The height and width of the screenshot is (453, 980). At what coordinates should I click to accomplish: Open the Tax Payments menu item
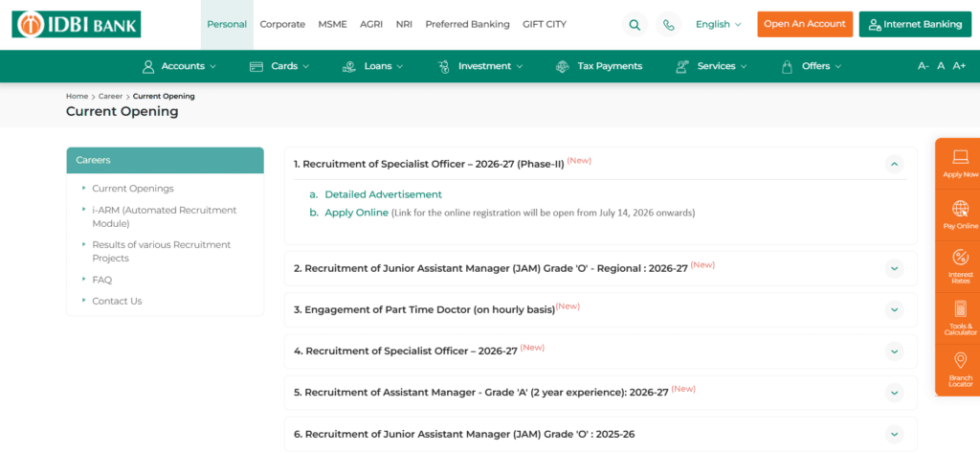pos(610,66)
